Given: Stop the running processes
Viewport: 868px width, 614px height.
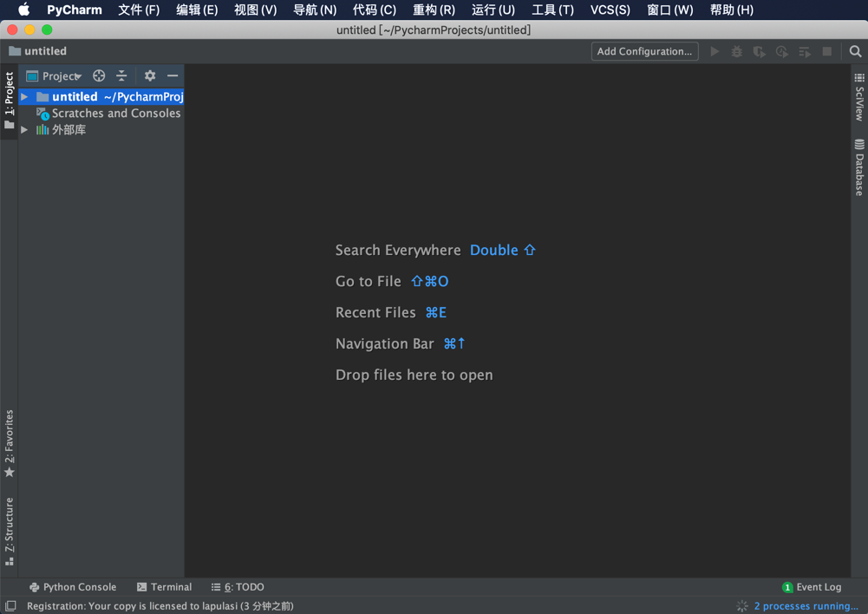Looking at the screenshot, I should 826,51.
